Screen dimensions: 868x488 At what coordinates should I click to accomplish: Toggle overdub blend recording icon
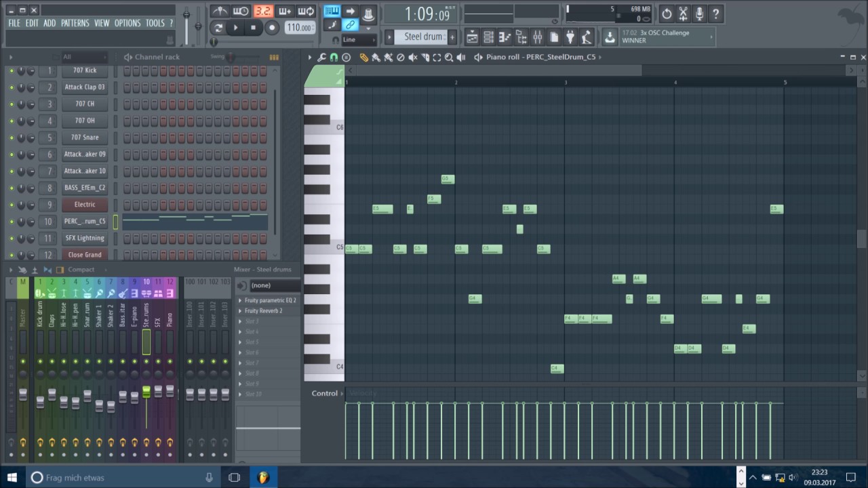(284, 12)
